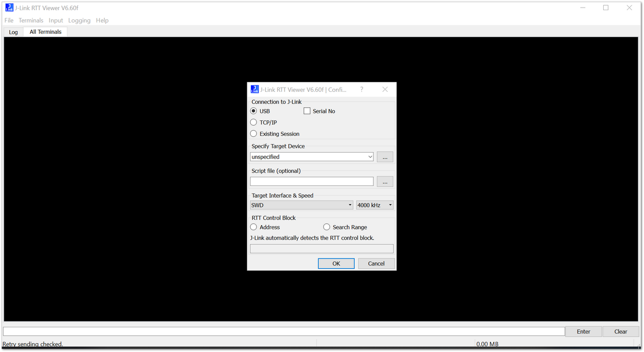Close the RTT Viewer main window

[x=630, y=8]
